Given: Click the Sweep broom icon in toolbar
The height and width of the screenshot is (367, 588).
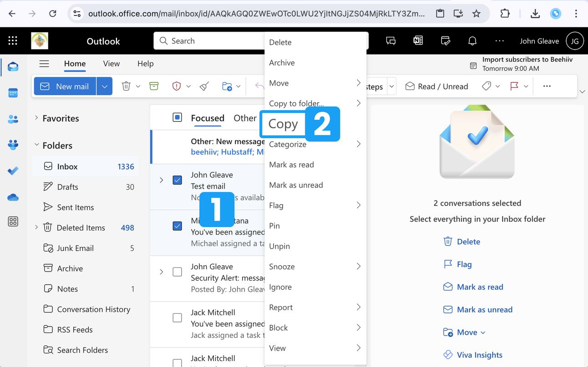Looking at the screenshot, I should pyautogui.click(x=204, y=86).
